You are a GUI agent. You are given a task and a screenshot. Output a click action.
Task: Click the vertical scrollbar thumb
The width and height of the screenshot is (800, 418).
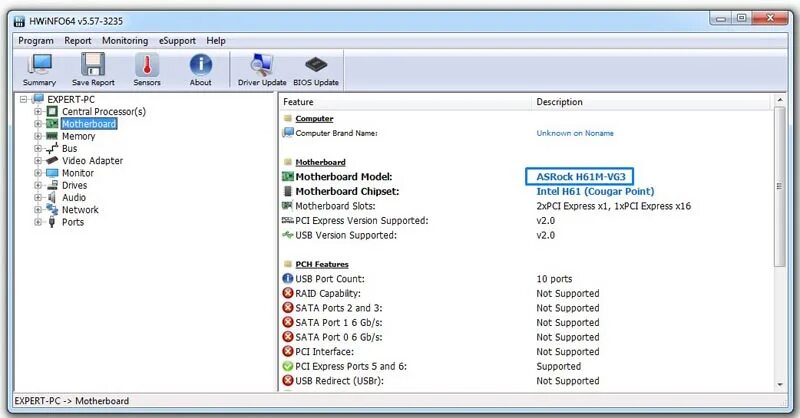coord(779,187)
